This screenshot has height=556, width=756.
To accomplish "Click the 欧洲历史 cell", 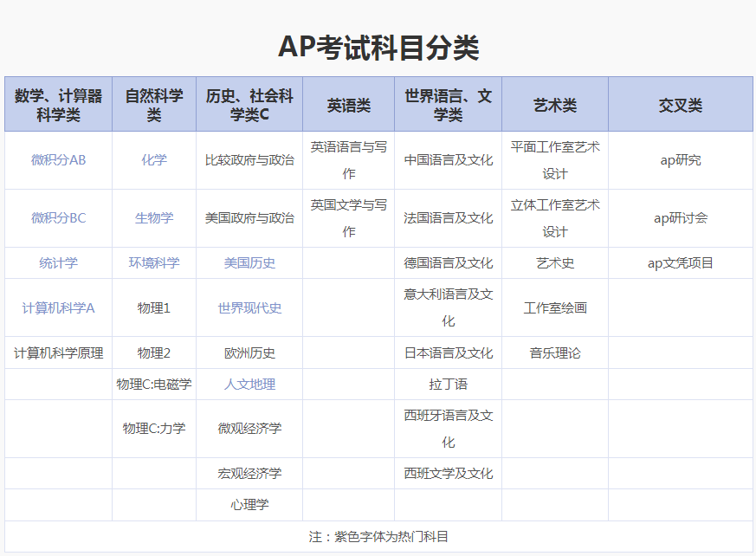I will 249,353.
